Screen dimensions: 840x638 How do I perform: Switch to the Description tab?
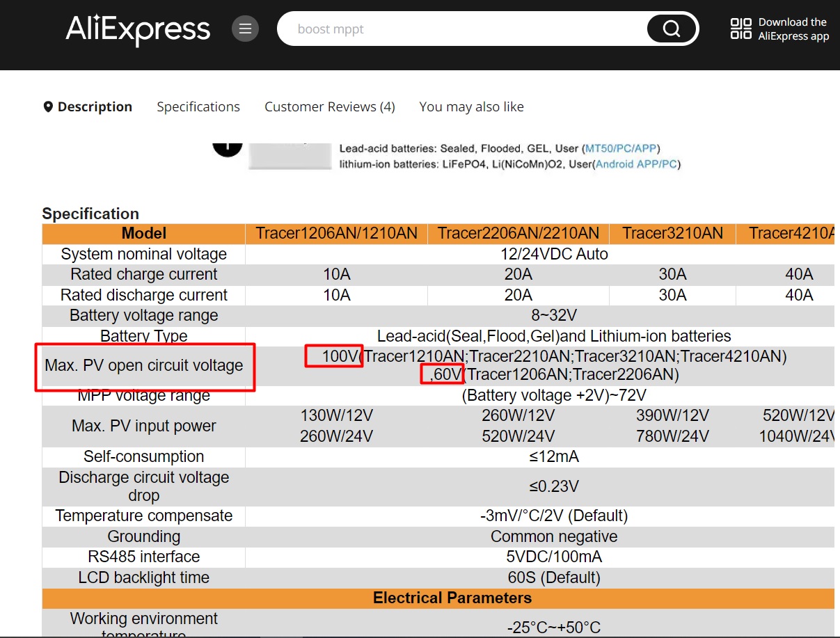[x=95, y=107]
